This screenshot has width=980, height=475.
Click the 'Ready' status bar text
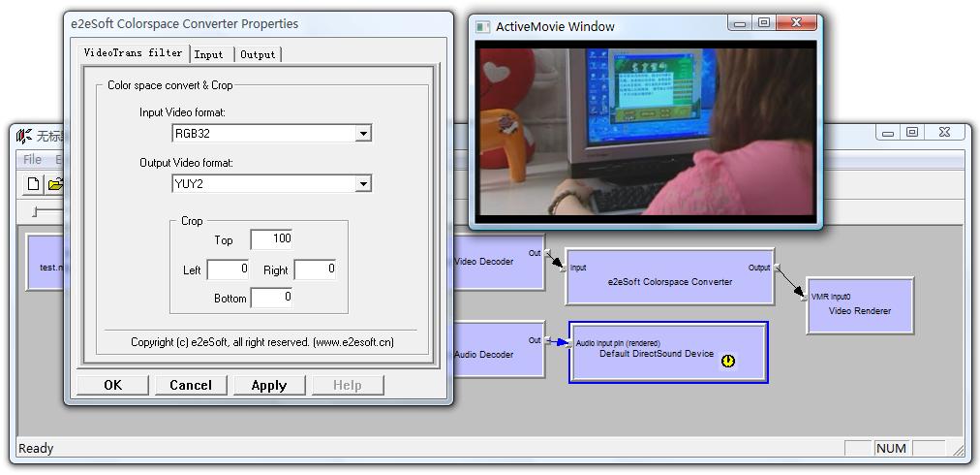(x=36, y=448)
